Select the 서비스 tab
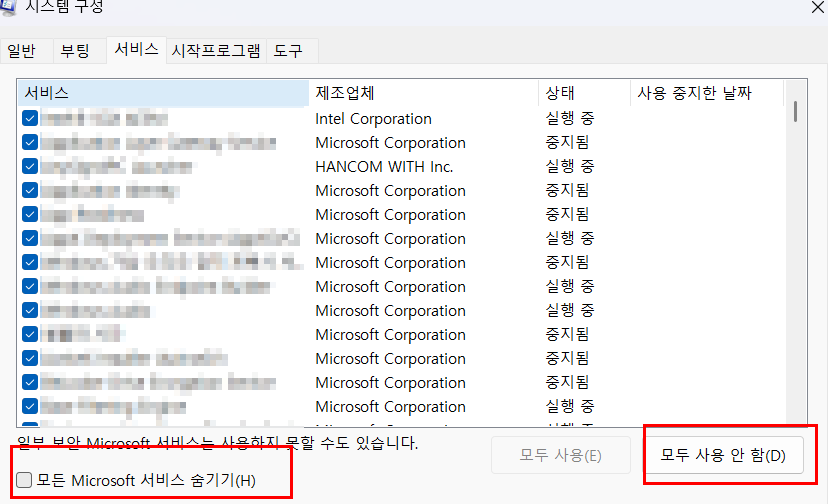This screenshot has width=828, height=504. click(x=136, y=50)
